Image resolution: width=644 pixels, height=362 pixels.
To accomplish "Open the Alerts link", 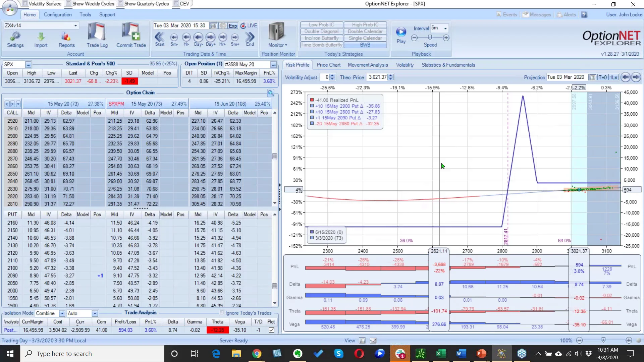I will coord(566,15).
